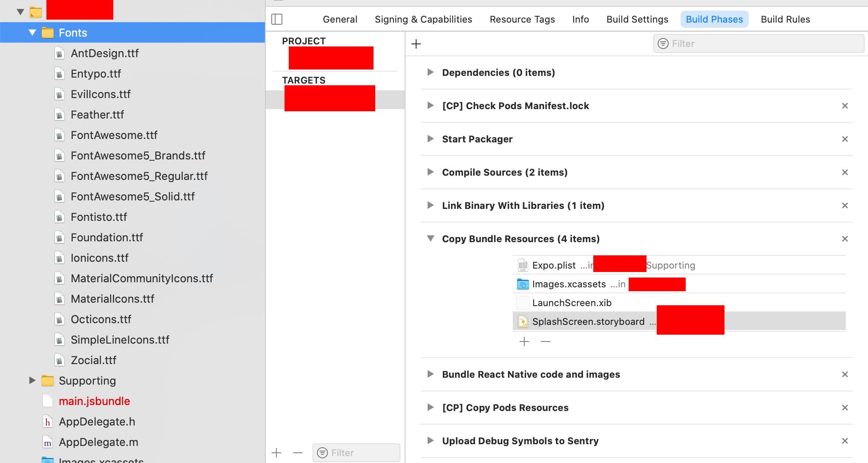
Task: Click the filter magnifying glass icon
Action: [663, 43]
